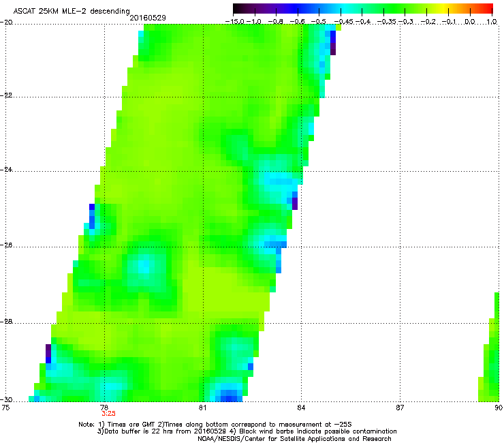
Task: Select the 87 longitude axis label
Action: (400, 408)
